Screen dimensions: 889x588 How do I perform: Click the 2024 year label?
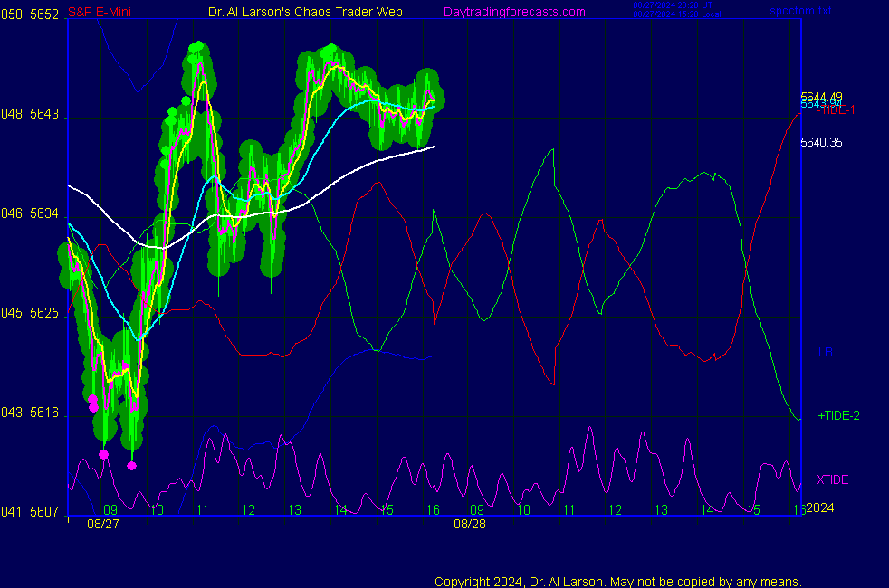(820, 507)
